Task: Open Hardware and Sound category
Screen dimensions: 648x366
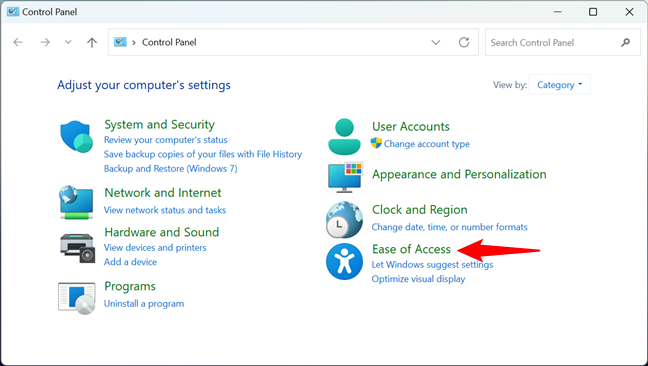Action: (x=162, y=232)
